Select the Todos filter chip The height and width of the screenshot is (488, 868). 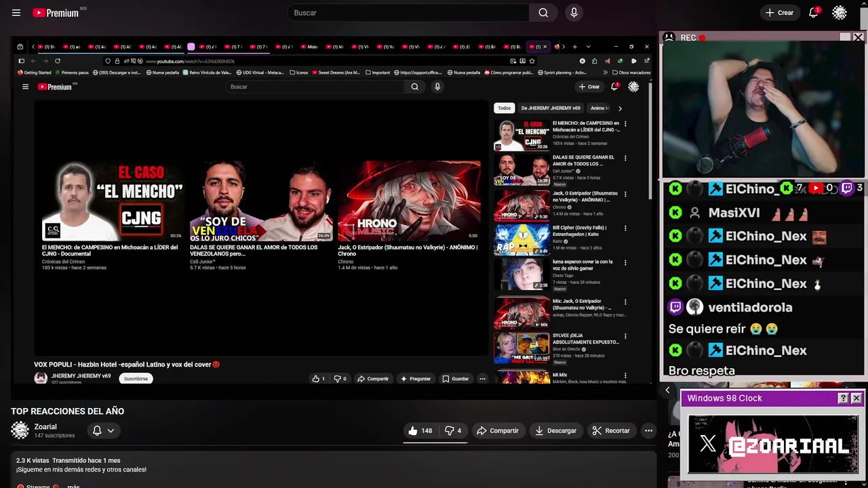pyautogui.click(x=504, y=108)
